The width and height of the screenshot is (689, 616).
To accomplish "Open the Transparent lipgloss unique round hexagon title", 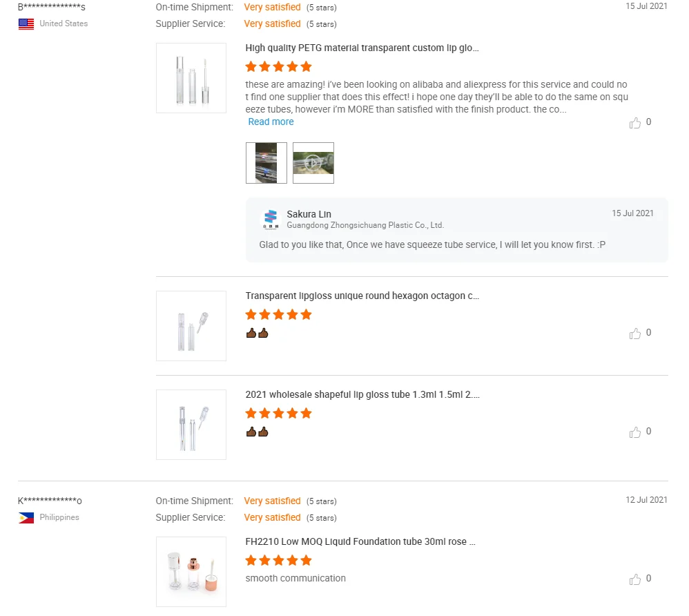I will (x=362, y=296).
